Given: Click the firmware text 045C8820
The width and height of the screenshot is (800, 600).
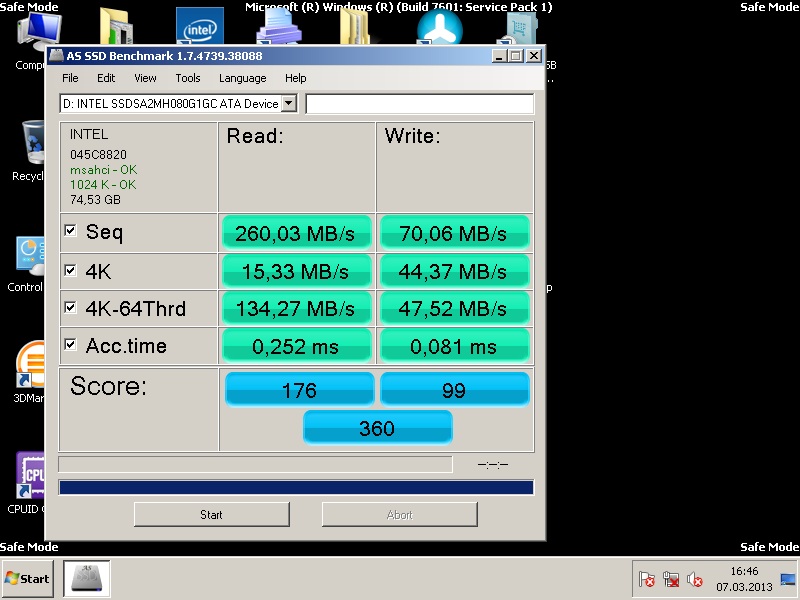Looking at the screenshot, I should click(x=98, y=154).
